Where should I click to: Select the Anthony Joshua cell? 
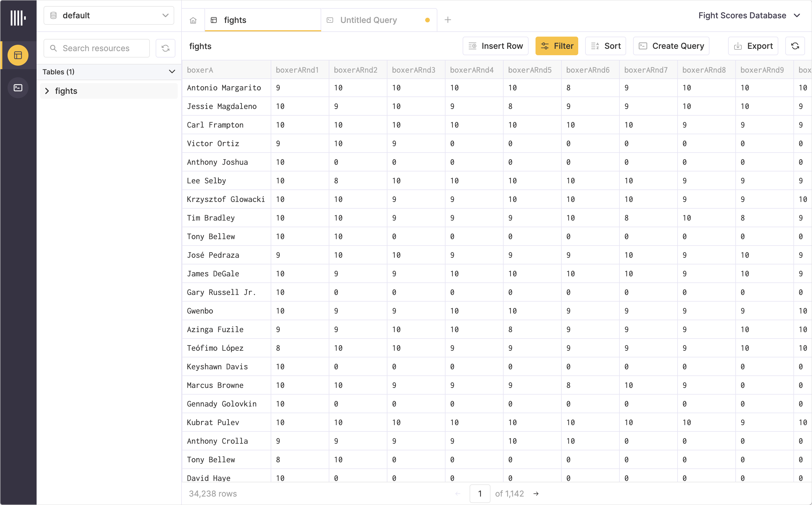point(226,162)
